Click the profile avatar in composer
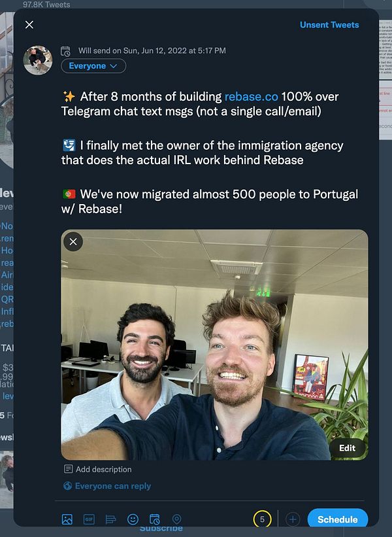The width and height of the screenshot is (392, 537). (38, 60)
